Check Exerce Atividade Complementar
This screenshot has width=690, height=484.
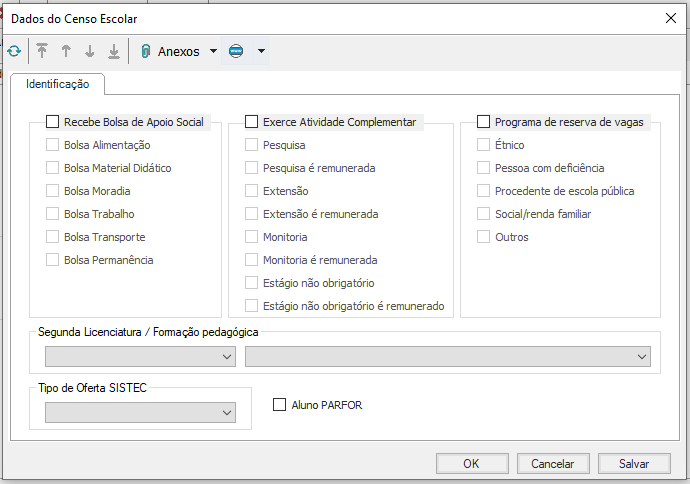pos(252,122)
